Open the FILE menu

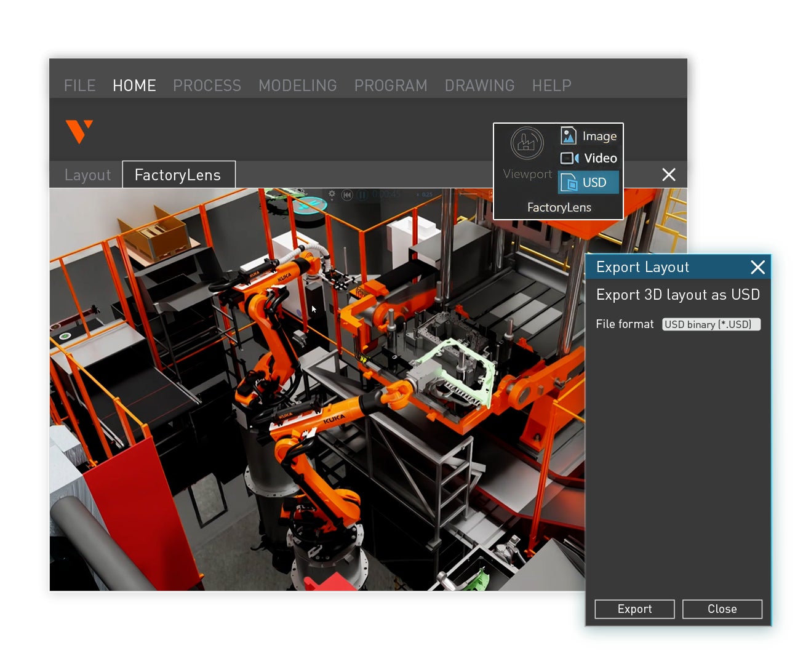coord(80,86)
